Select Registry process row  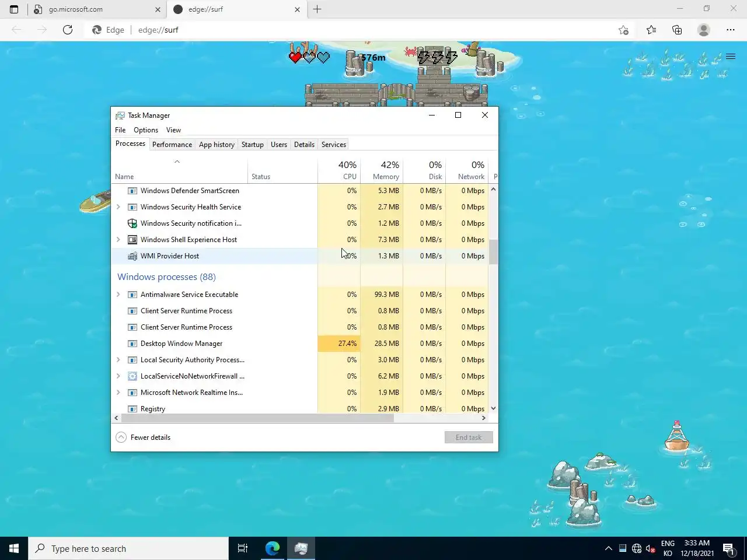pos(299,408)
